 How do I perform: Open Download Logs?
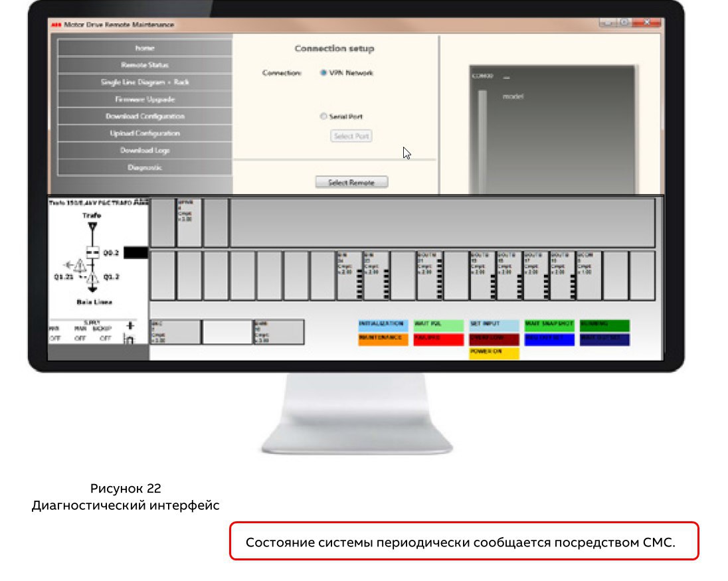pos(144,150)
